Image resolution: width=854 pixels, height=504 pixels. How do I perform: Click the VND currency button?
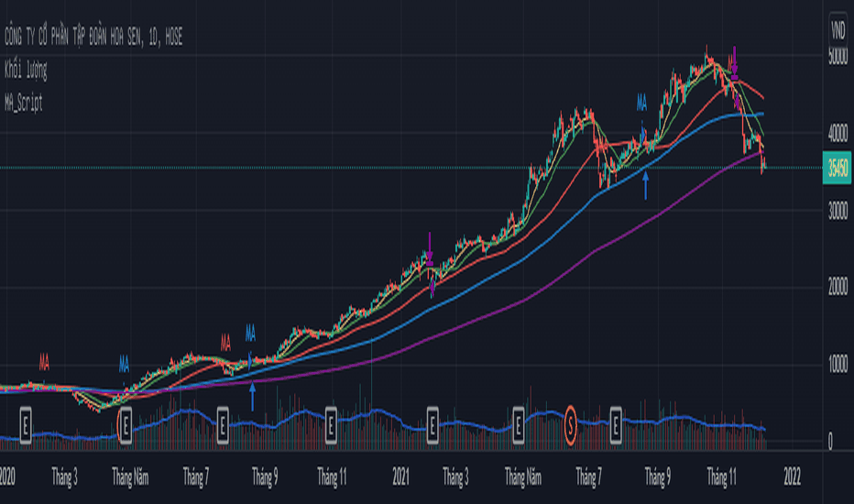(x=838, y=29)
